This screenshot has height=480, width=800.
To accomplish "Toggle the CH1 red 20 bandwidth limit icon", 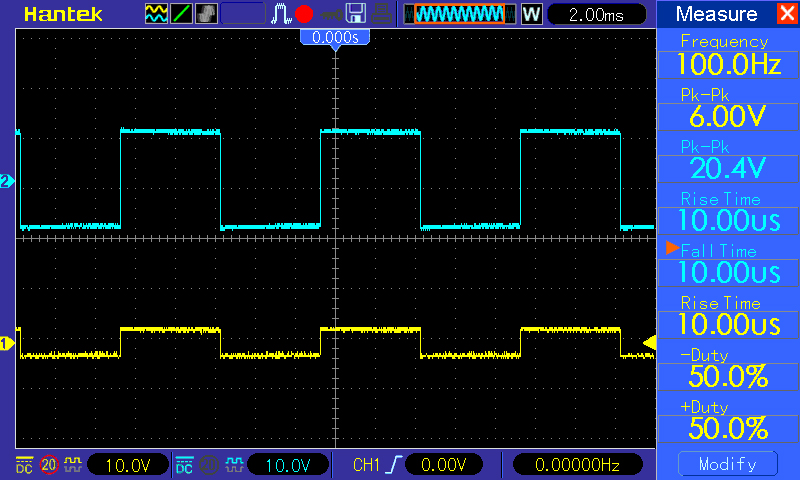I will (x=49, y=465).
